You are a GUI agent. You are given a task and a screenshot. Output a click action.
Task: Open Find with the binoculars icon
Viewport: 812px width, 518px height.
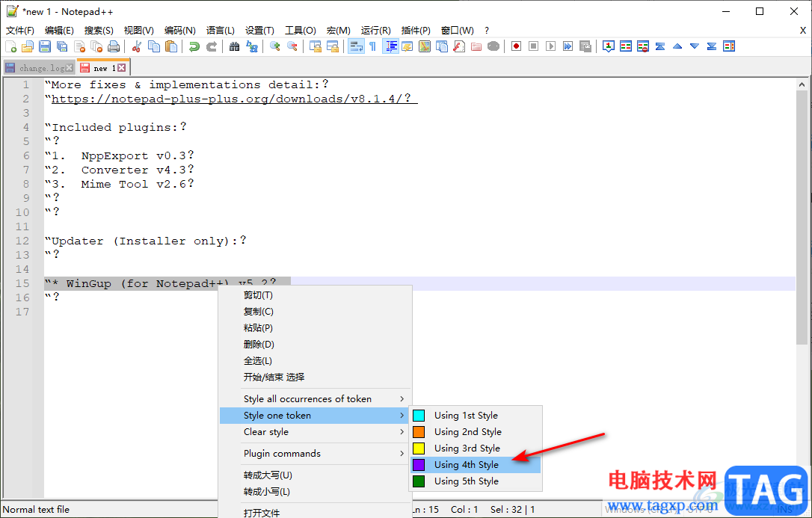[x=234, y=46]
